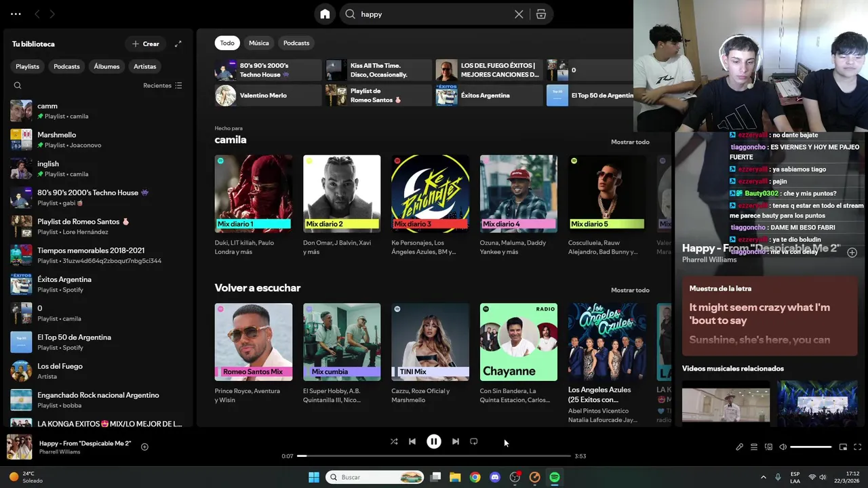Open connect to a device

(768, 447)
